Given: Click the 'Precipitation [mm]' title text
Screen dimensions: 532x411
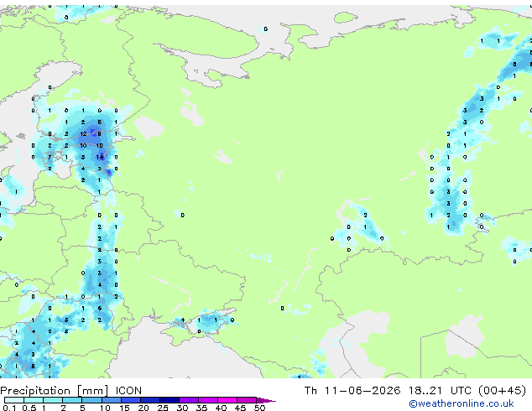Looking at the screenshot, I should [55, 391].
